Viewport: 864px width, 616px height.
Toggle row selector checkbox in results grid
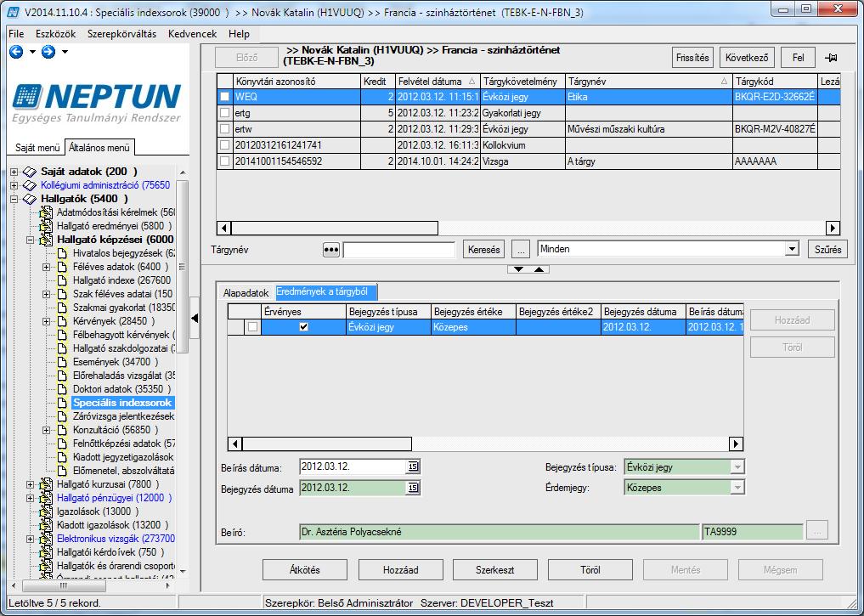pos(252,327)
